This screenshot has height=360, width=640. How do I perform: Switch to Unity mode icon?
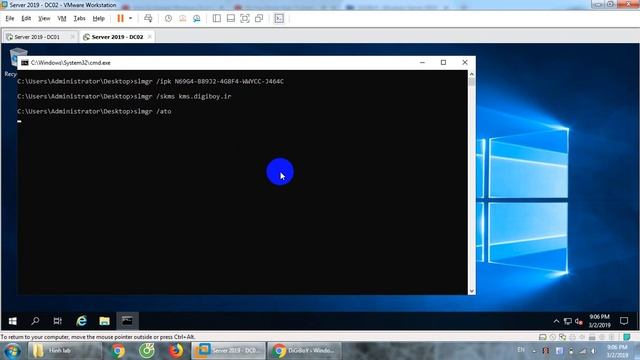[259, 18]
